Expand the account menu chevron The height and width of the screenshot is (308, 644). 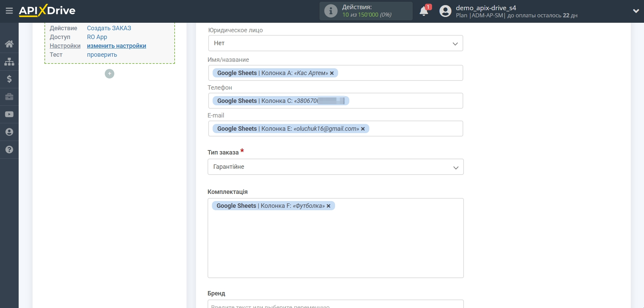(636, 11)
